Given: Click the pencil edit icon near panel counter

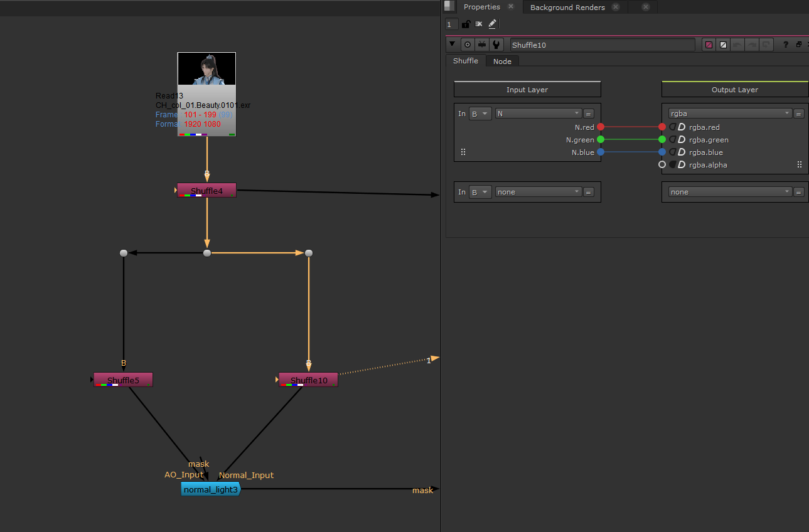Looking at the screenshot, I should 493,24.
